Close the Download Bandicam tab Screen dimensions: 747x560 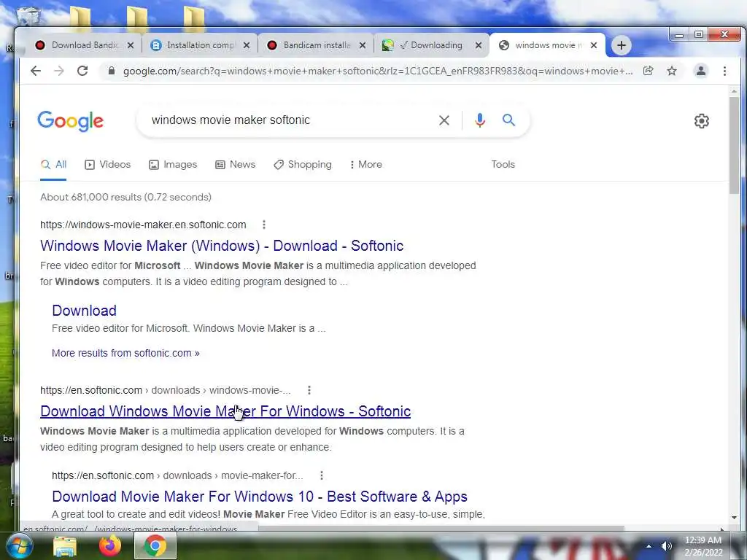point(131,45)
